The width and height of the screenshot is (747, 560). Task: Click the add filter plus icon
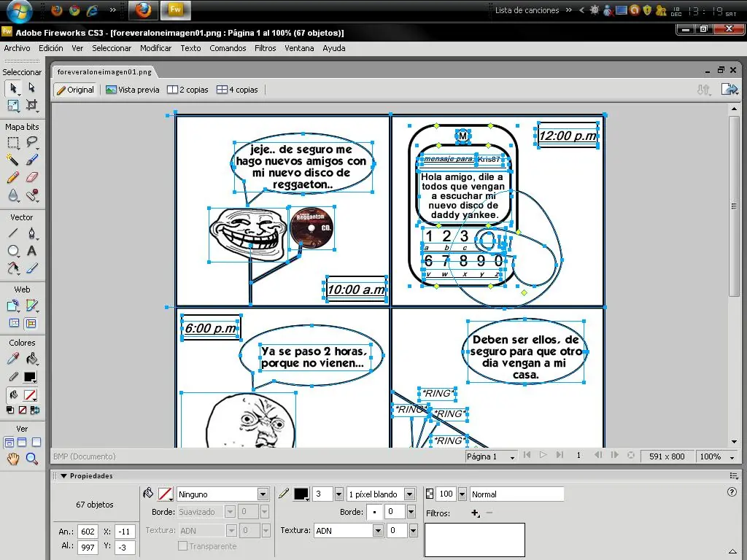pos(475,513)
